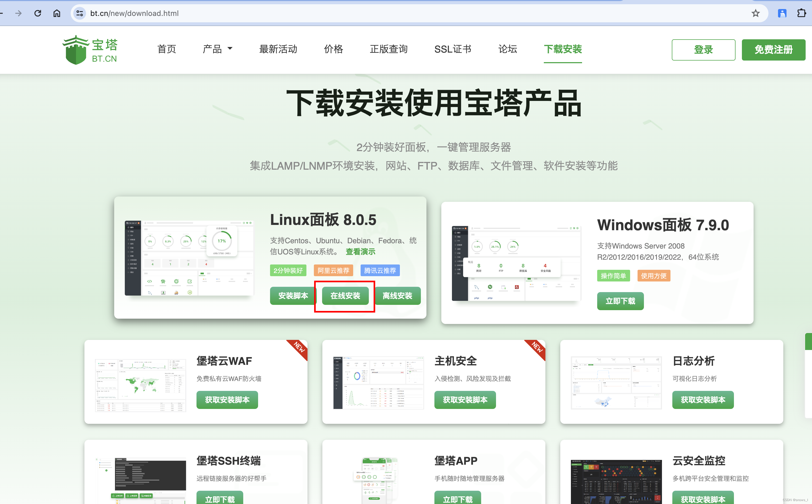
Task: Open the 首页 nav item
Action: click(166, 49)
